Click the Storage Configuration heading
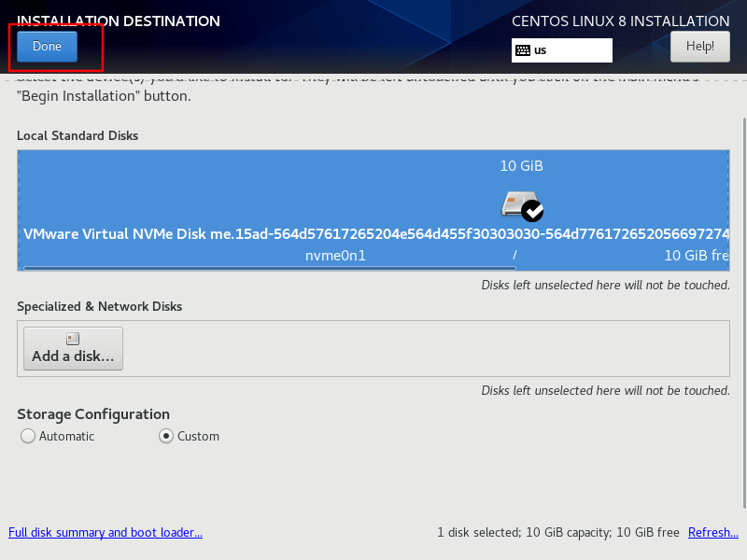Screen dimensions: 747x560 [x=93, y=414]
